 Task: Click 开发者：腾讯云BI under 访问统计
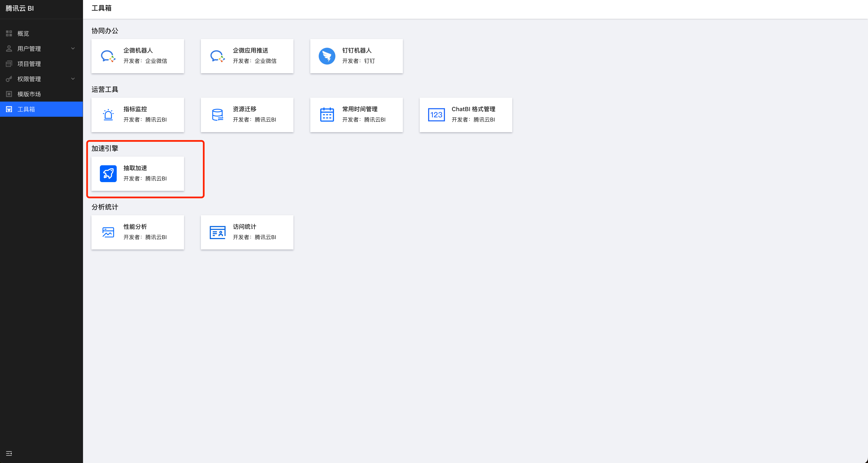(x=254, y=237)
